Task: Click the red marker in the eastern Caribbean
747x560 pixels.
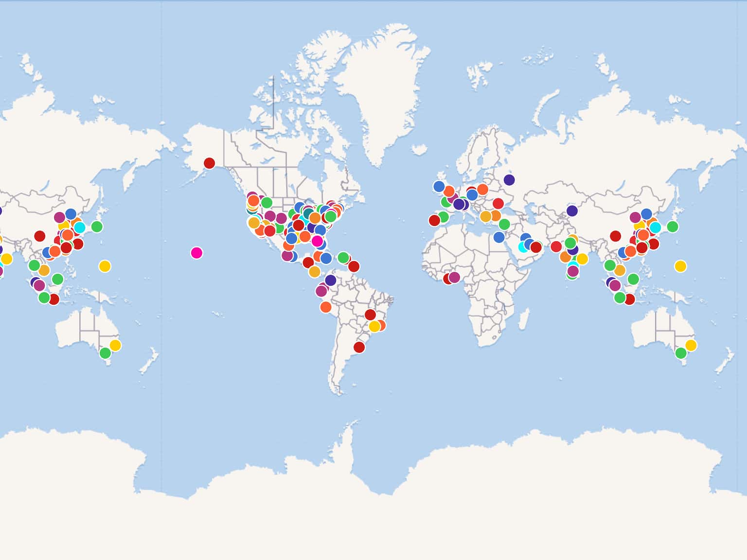Action: 354,266
